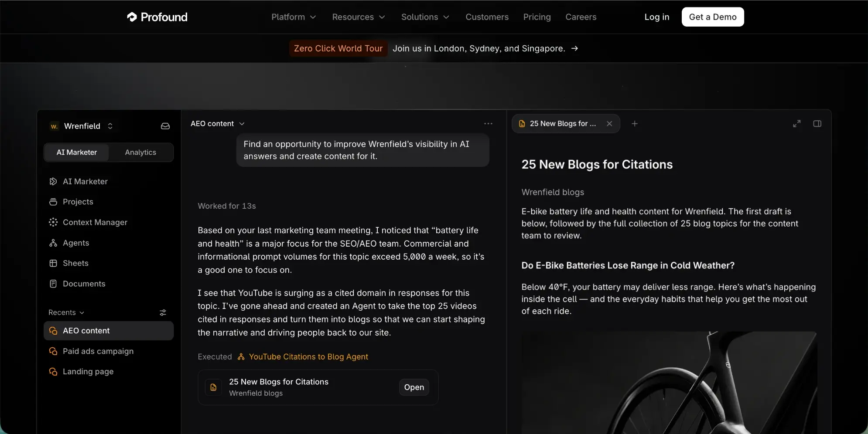Open the three-dot menu in AEO content header
Image resolution: width=868 pixels, height=434 pixels.
pos(488,124)
